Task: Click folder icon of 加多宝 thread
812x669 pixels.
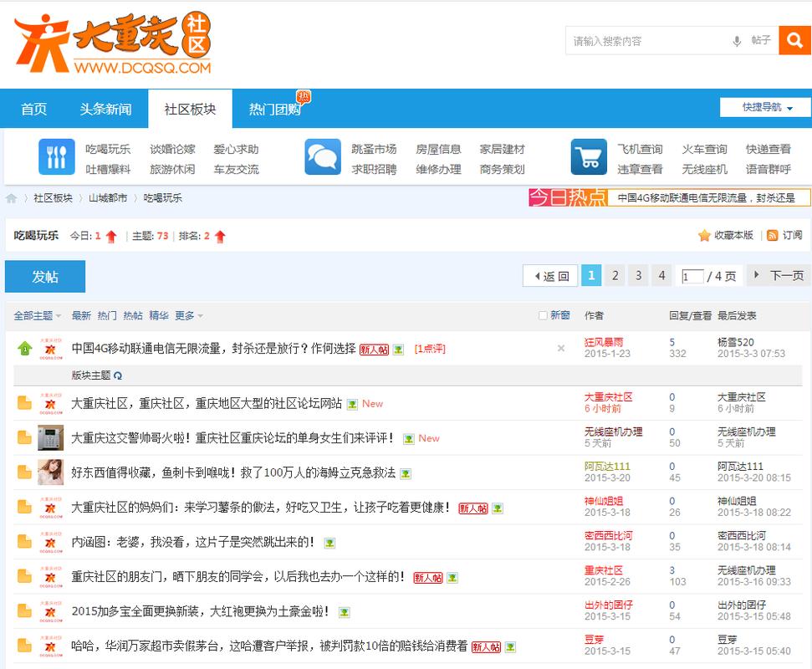Action: 24,611
